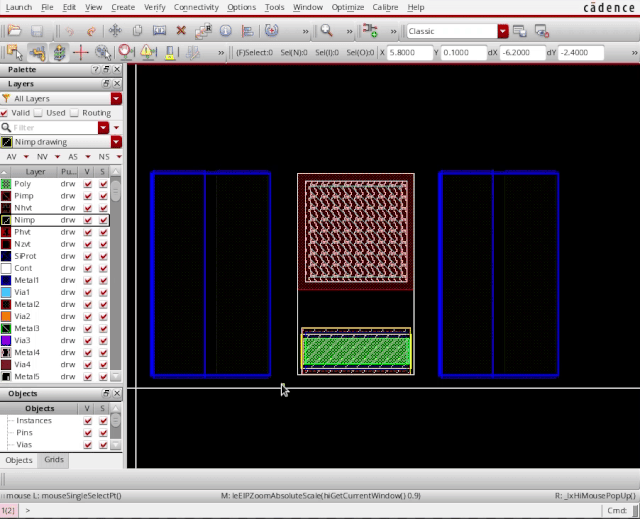
Task: Toggle visibility checkbox for Poly layer
Action: click(x=87, y=184)
